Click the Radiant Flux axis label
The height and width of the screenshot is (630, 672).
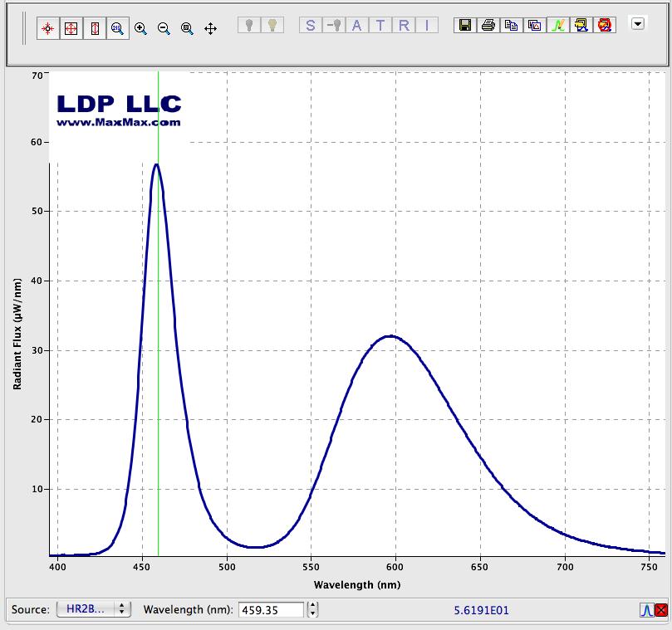(17, 334)
